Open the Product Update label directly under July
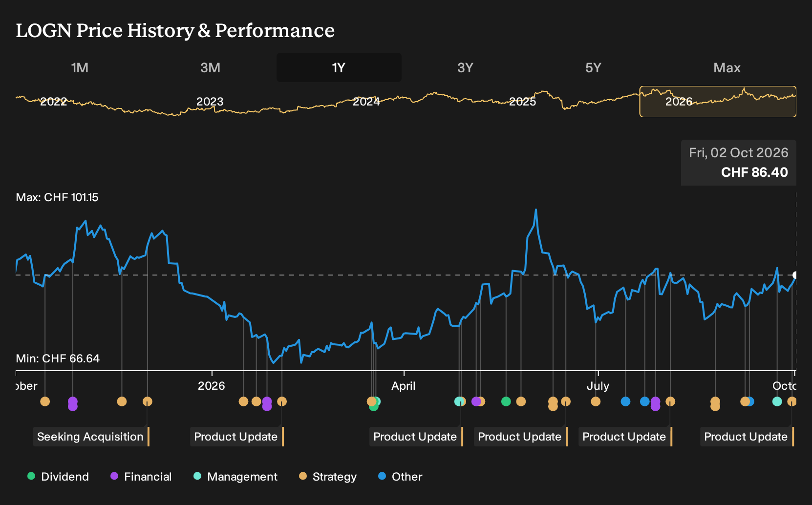The width and height of the screenshot is (812, 505). [x=625, y=437]
